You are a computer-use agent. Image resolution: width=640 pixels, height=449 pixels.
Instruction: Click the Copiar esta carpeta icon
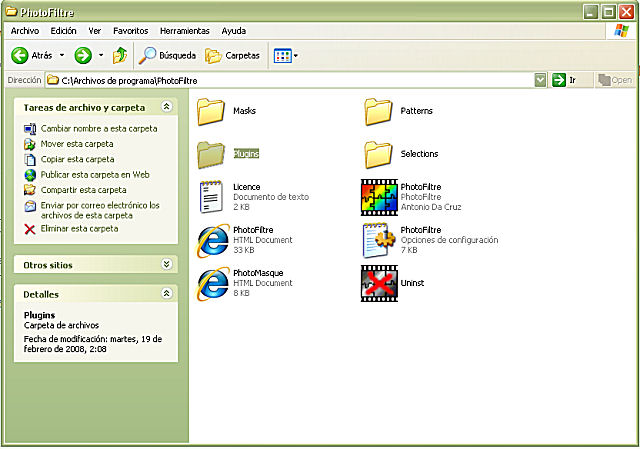coord(30,160)
